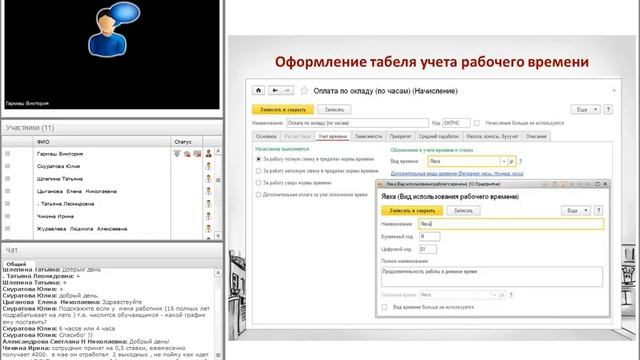Click the forward arrow beside the back arrow

click(288, 90)
